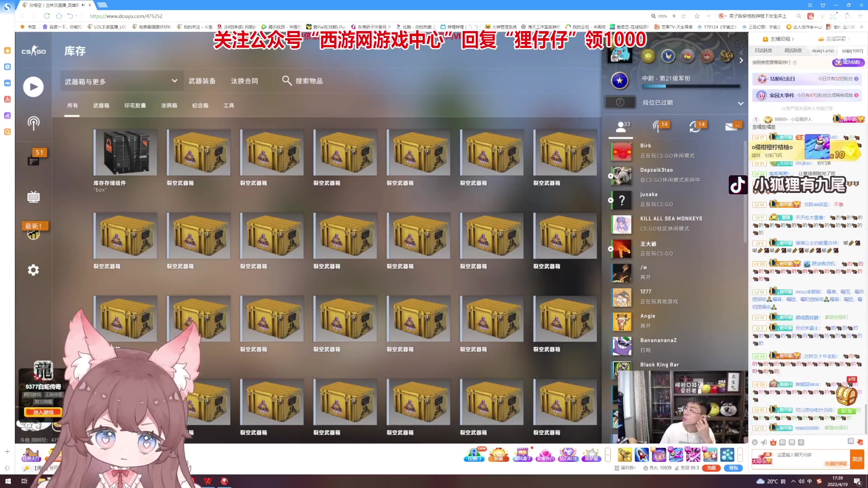Expand activity bar up-arrow beside 造梦屋
868x488 pixels.
click(608, 455)
